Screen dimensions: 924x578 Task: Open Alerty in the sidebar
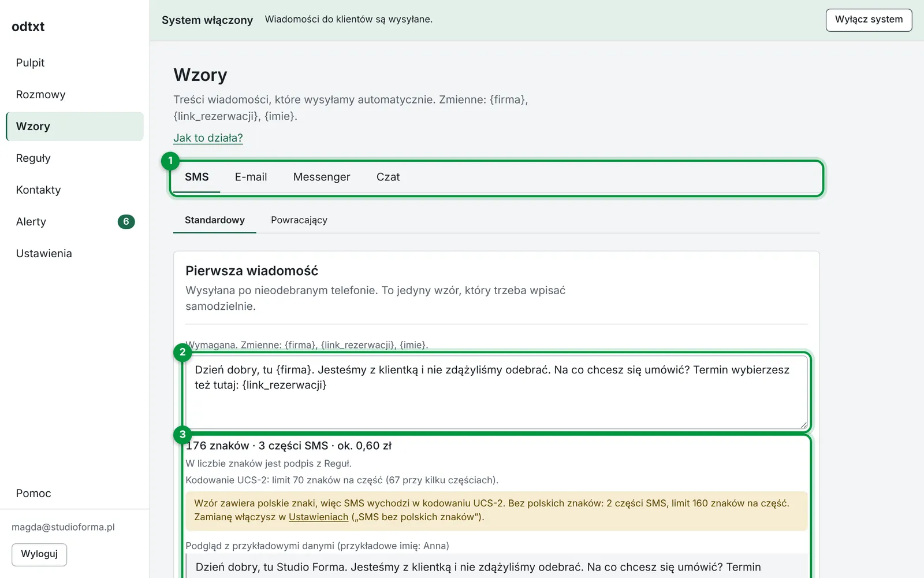coord(74,221)
